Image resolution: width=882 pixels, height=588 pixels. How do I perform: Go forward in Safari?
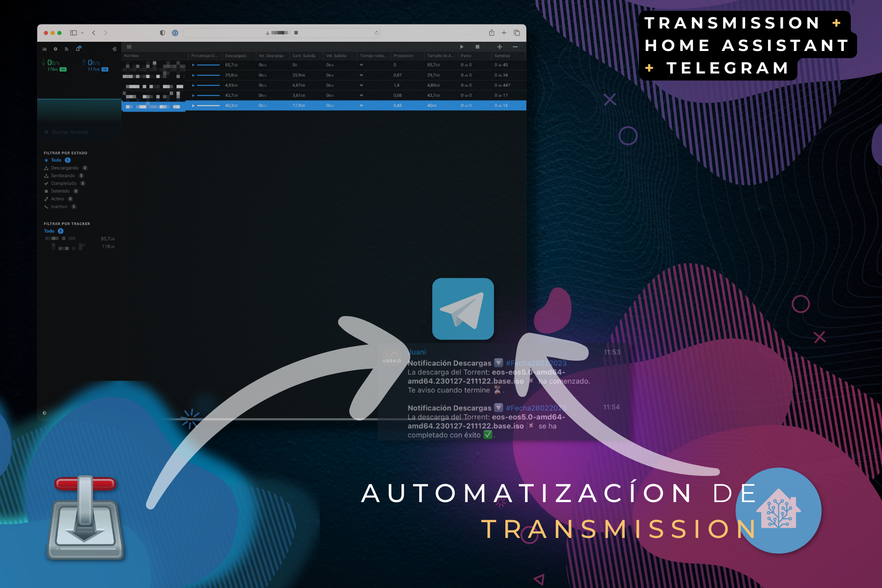pos(106,33)
